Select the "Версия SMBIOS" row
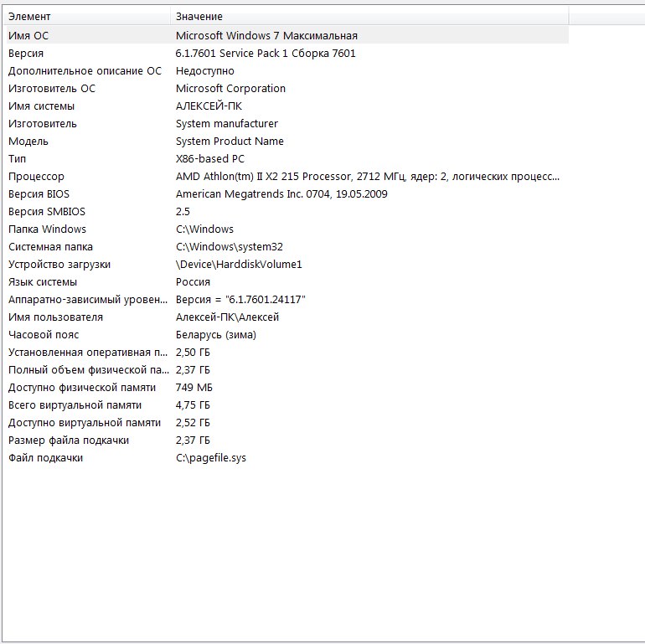 47,212
